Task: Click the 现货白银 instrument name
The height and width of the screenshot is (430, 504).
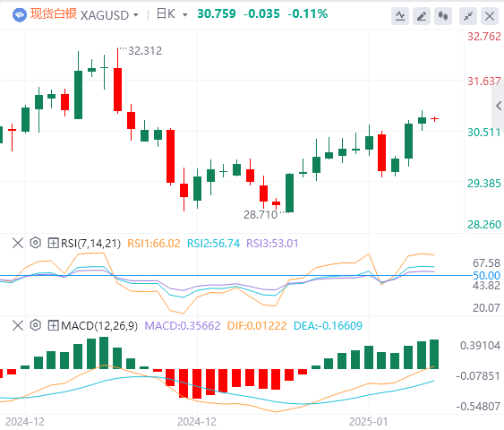Action: coord(54,14)
